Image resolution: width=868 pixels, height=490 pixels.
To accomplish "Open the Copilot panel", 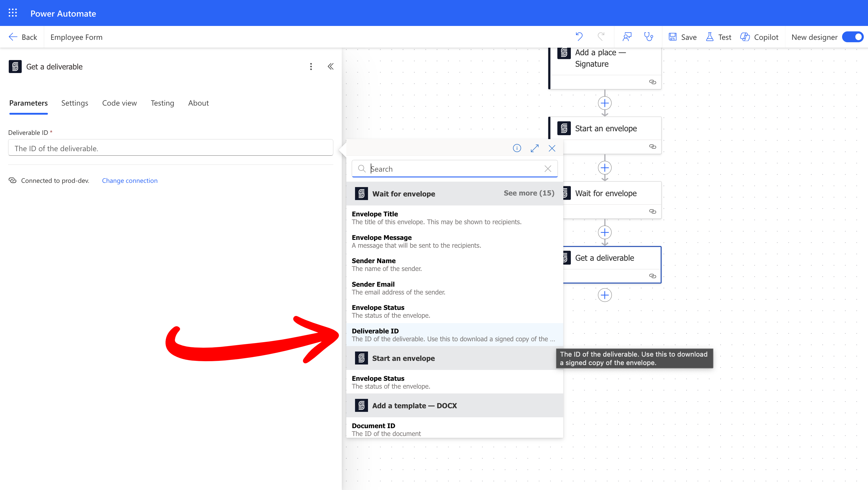I will pos(759,37).
